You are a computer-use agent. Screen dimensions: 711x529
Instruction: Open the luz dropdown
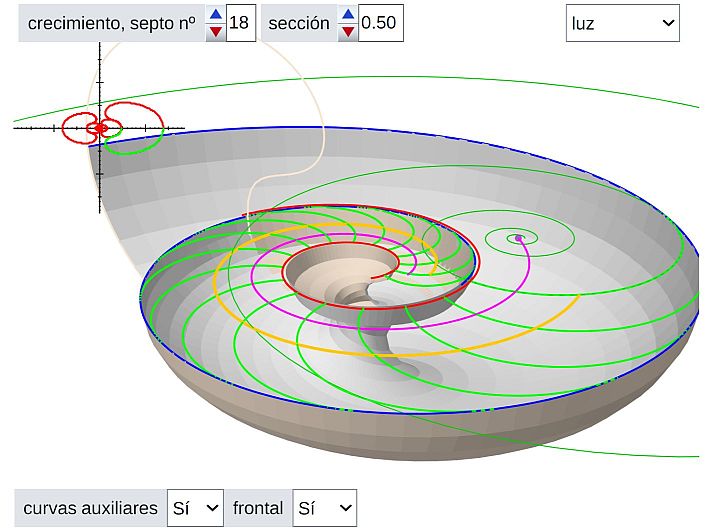622,23
